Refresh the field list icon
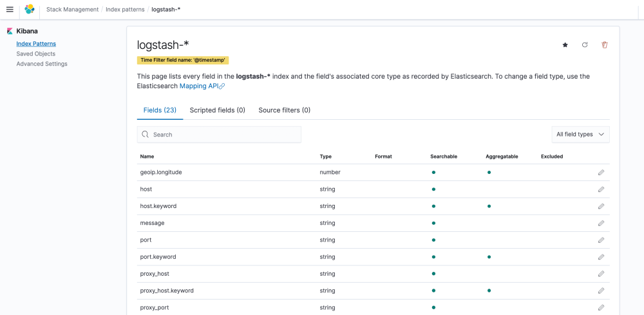Screen dimensions: 644x315 click(585, 45)
